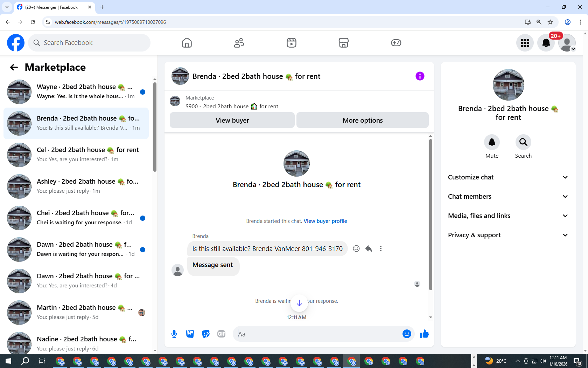Focus the Search Facebook field
588x368 pixels.
pyautogui.click(x=89, y=43)
